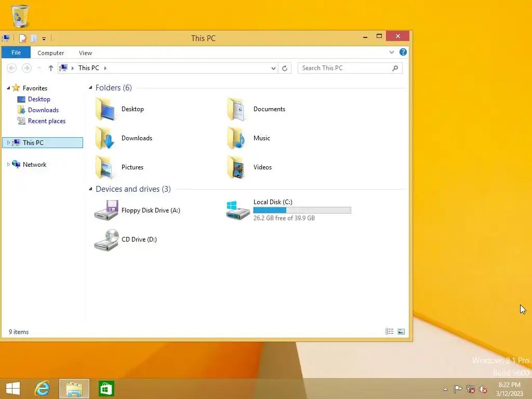Click the window system icon in title bar
Screen dimensions: 532x399
click(x=6, y=38)
